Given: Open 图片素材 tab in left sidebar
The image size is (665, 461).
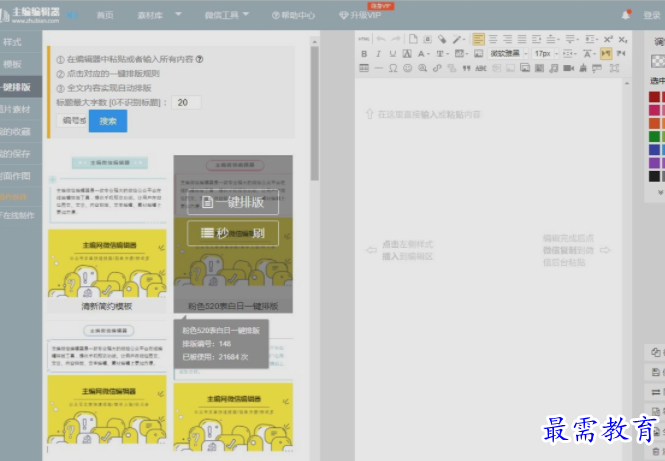Looking at the screenshot, I should click(16, 109).
